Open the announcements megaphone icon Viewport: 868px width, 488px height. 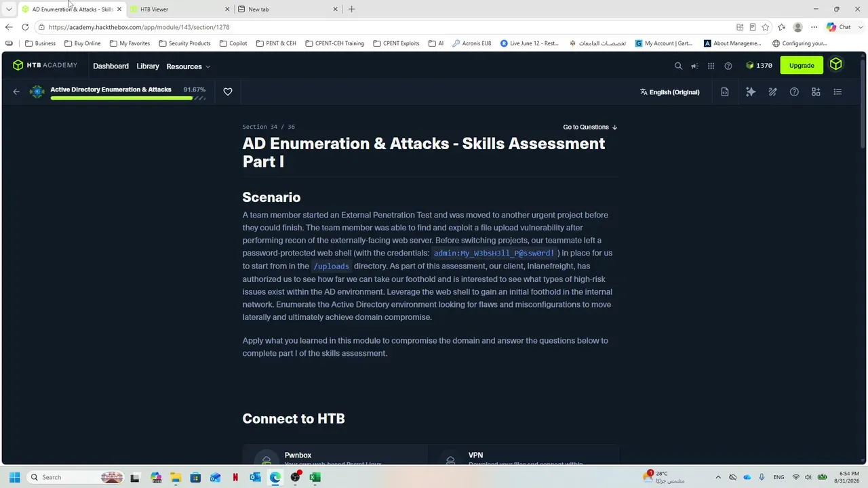coord(694,66)
